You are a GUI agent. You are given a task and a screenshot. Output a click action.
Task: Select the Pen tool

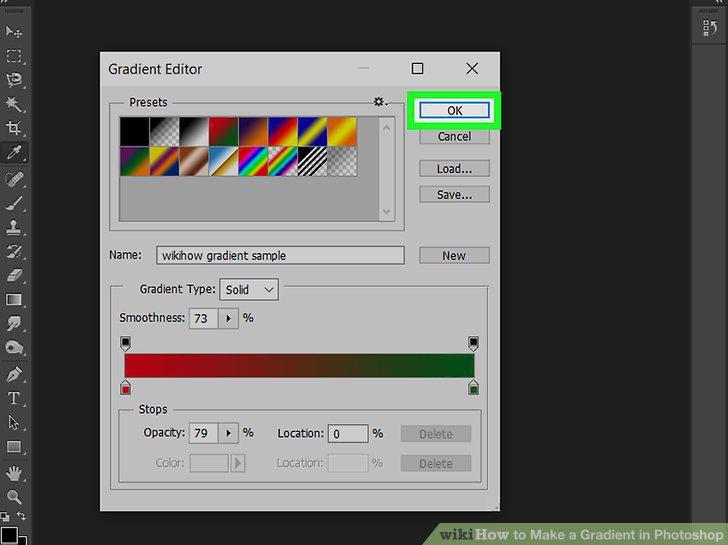pyautogui.click(x=13, y=374)
